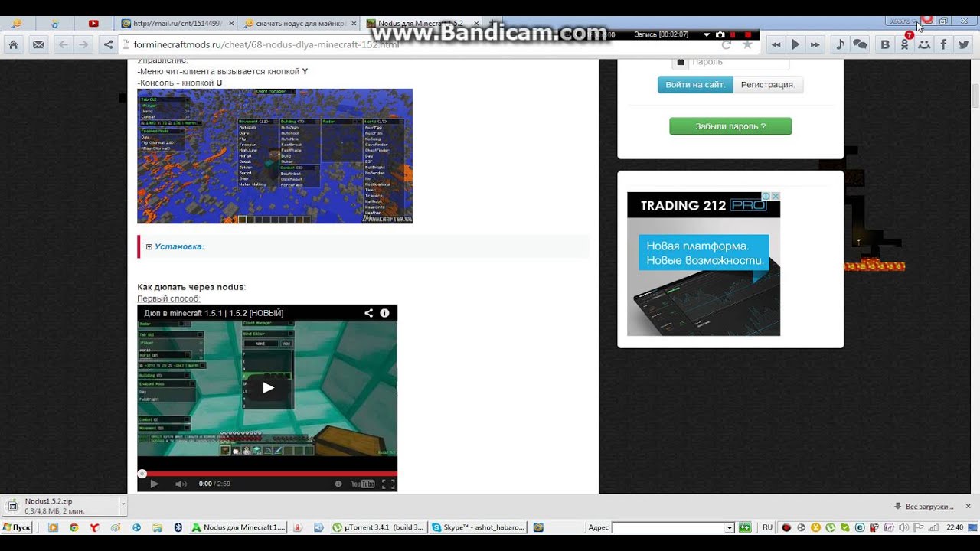Open Odnoklassniki toolbar icon with badge
980x551 pixels.
tap(905, 44)
